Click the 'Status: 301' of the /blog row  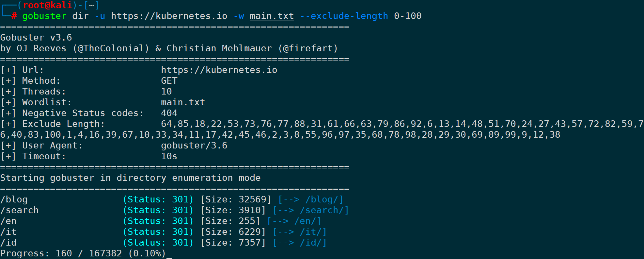(158, 199)
